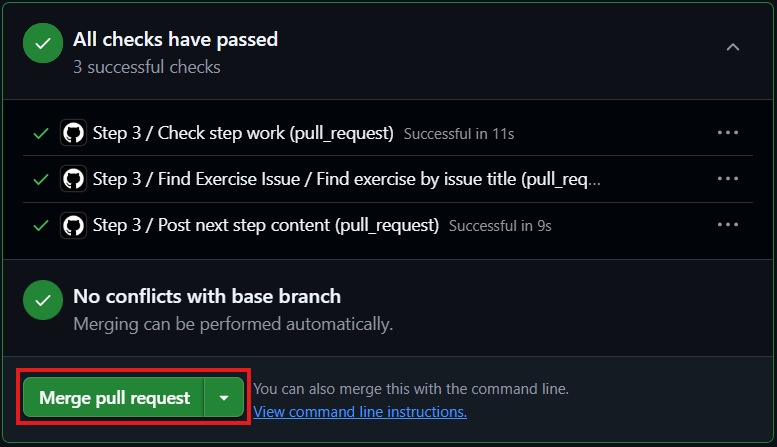Click GitHub logo beside "Find Exercise Issue"

73,179
